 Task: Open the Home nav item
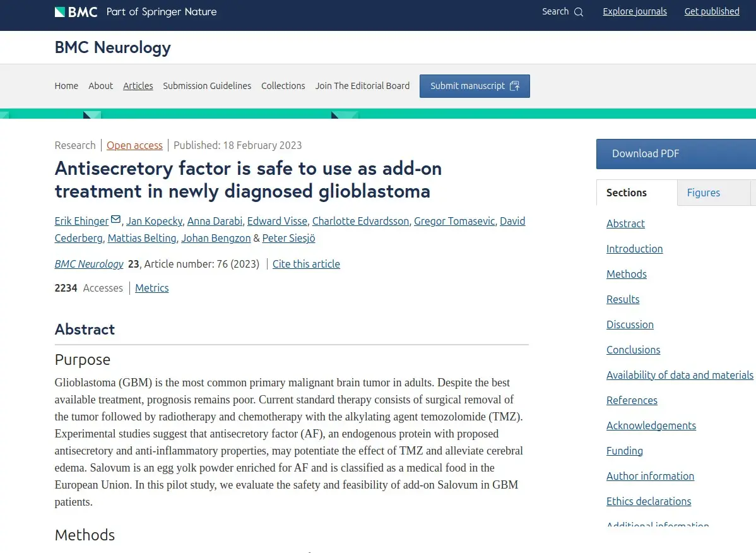pyautogui.click(x=66, y=86)
